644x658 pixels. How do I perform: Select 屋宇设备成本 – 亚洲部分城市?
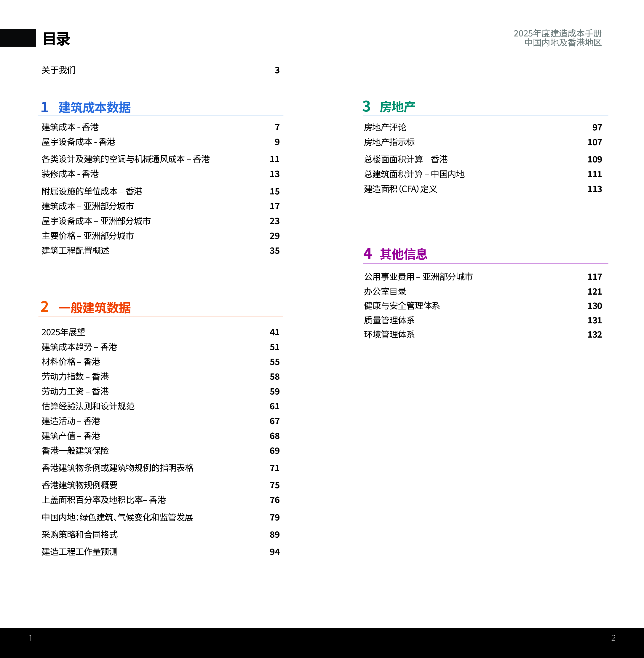click(96, 221)
